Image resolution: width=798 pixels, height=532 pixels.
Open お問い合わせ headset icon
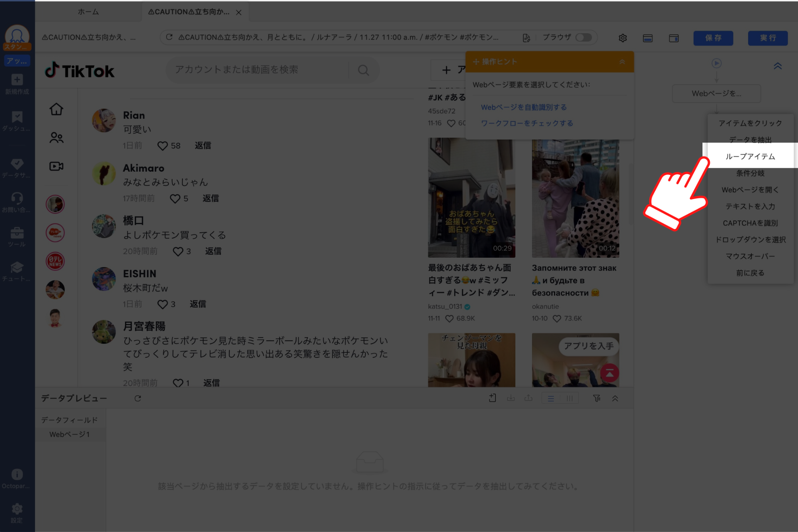coord(17,202)
